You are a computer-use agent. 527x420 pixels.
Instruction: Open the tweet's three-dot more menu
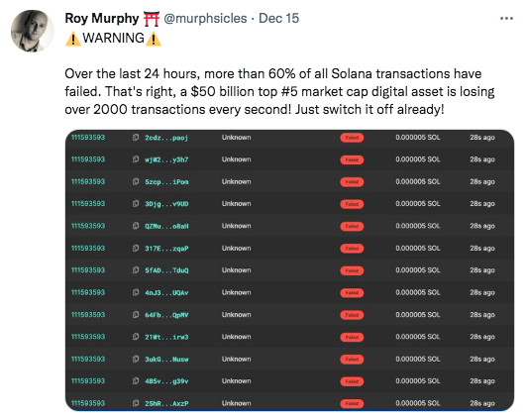tap(506, 19)
